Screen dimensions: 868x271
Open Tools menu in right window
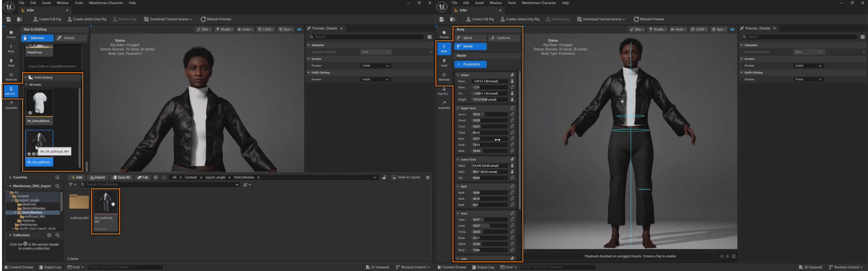click(x=511, y=3)
